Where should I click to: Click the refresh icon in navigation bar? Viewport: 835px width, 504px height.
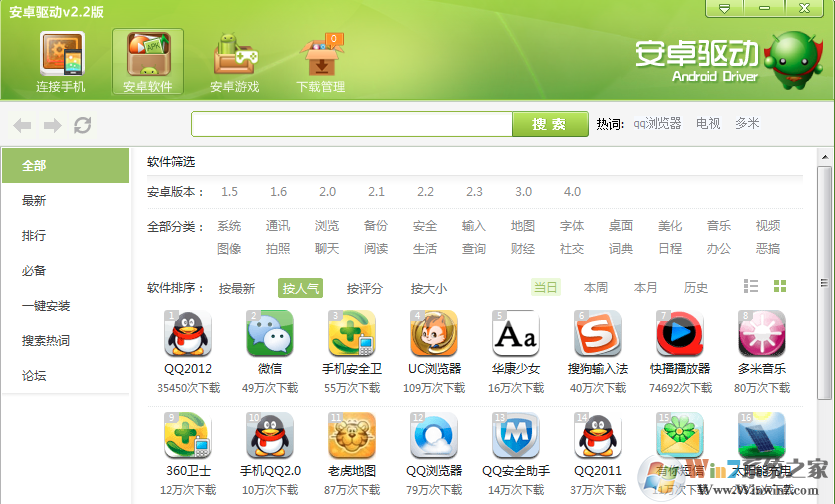pyautogui.click(x=83, y=125)
